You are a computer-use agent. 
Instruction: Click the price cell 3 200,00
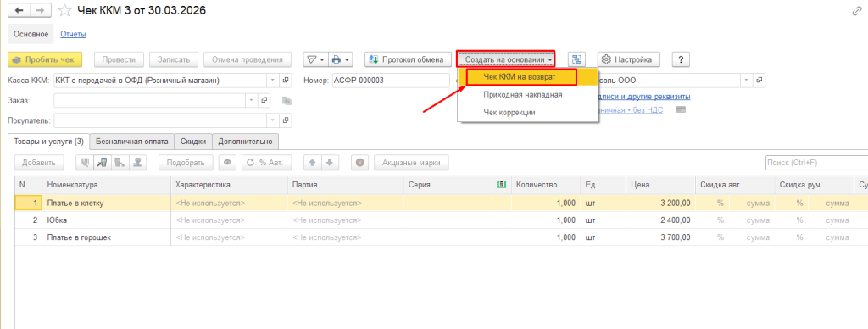click(660, 204)
